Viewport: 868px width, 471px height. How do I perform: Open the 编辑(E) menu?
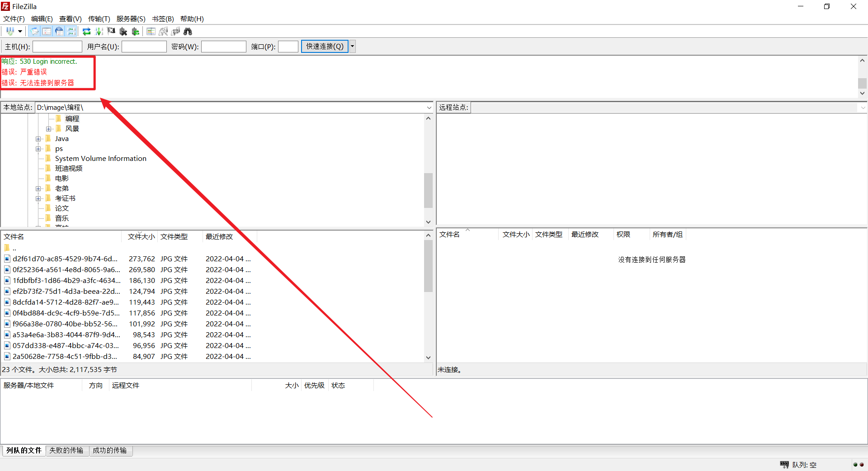(x=42, y=19)
